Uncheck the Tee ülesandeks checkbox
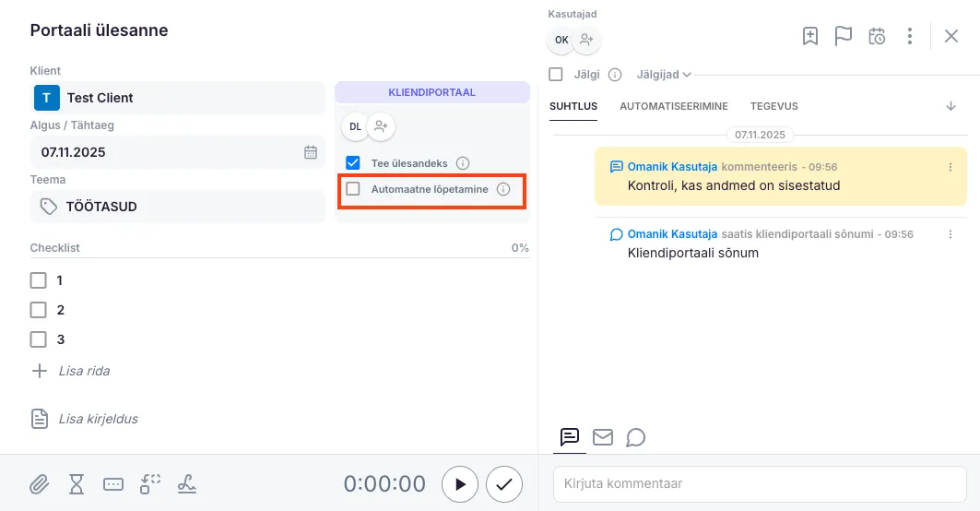The image size is (980, 511). pyautogui.click(x=353, y=163)
